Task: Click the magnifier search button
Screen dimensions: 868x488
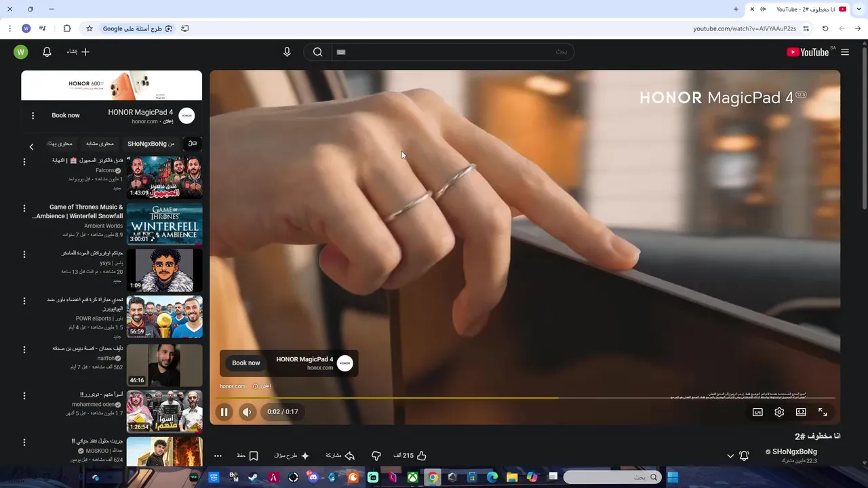Action: [317, 52]
